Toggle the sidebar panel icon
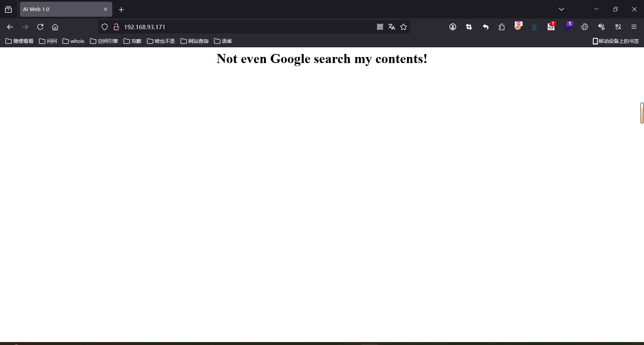Image resolution: width=644 pixels, height=345 pixels. (x=8, y=9)
